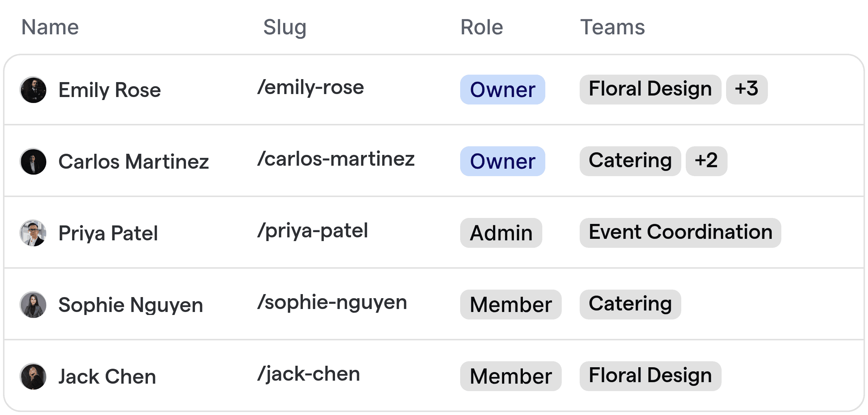The image size is (868, 415).
Task: Sort by the Teams column header
Action: (x=613, y=27)
